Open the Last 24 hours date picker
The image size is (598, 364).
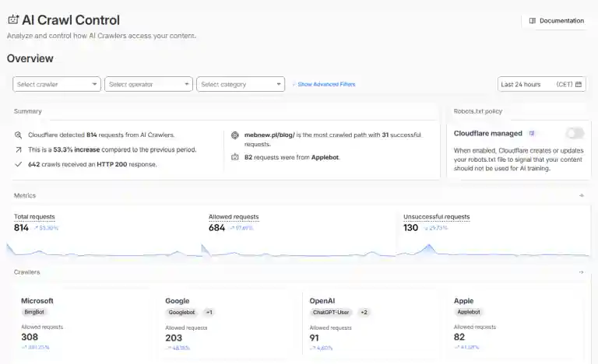[542, 84]
